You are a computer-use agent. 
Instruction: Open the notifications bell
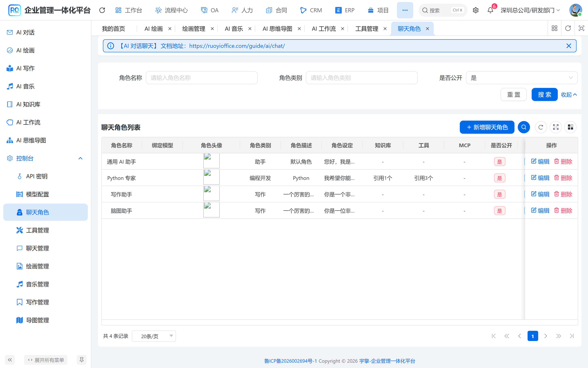pos(490,10)
